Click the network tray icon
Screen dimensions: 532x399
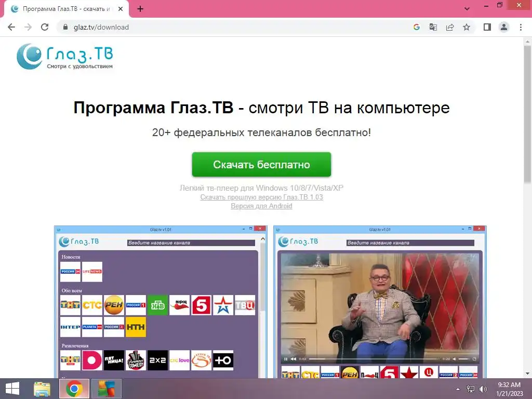471,389
